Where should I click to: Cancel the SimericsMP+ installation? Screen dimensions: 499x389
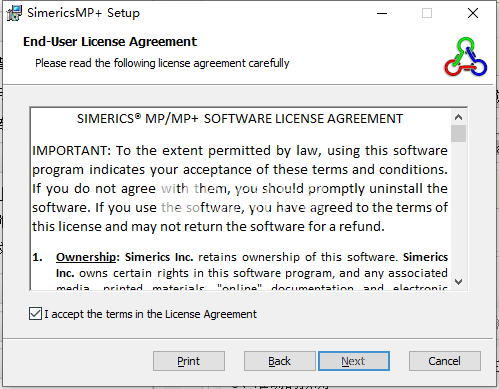pyautogui.click(x=445, y=361)
